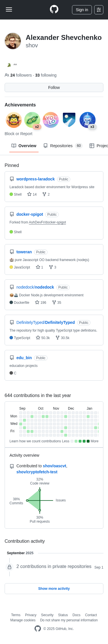Click DefinitelyTyped forks count 30.5k

pyautogui.click(x=62, y=338)
